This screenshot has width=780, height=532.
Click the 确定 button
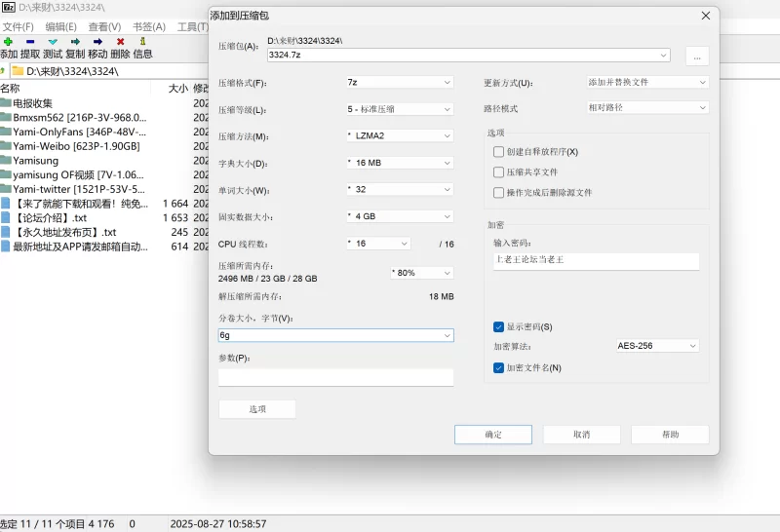pyautogui.click(x=493, y=435)
